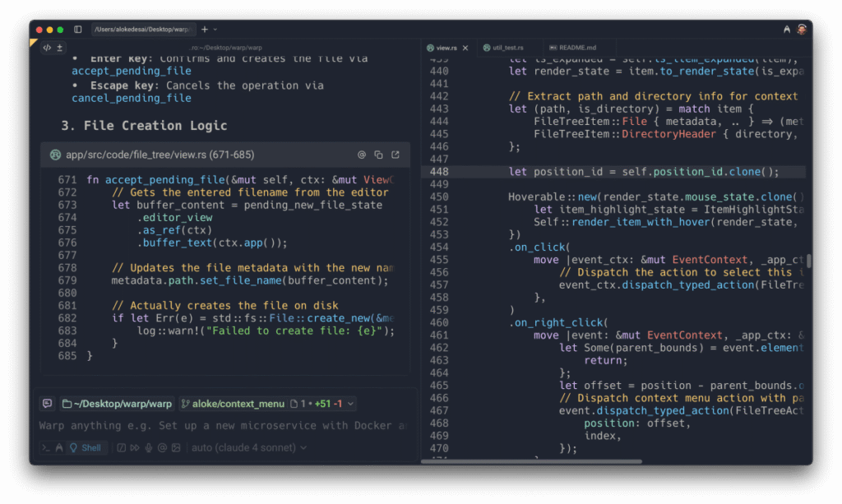The image size is (842, 504).
Task: Select the microphone dictation icon
Action: [x=147, y=447]
